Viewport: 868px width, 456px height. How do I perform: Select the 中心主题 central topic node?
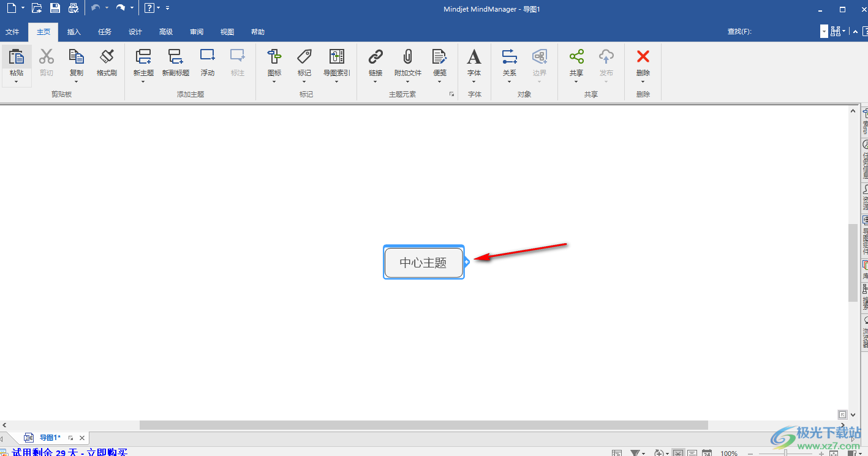coord(423,263)
